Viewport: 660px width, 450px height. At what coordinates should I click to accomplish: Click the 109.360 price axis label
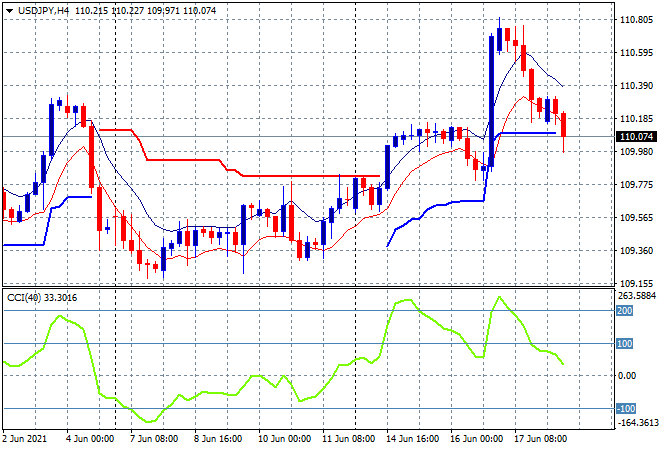click(x=636, y=251)
